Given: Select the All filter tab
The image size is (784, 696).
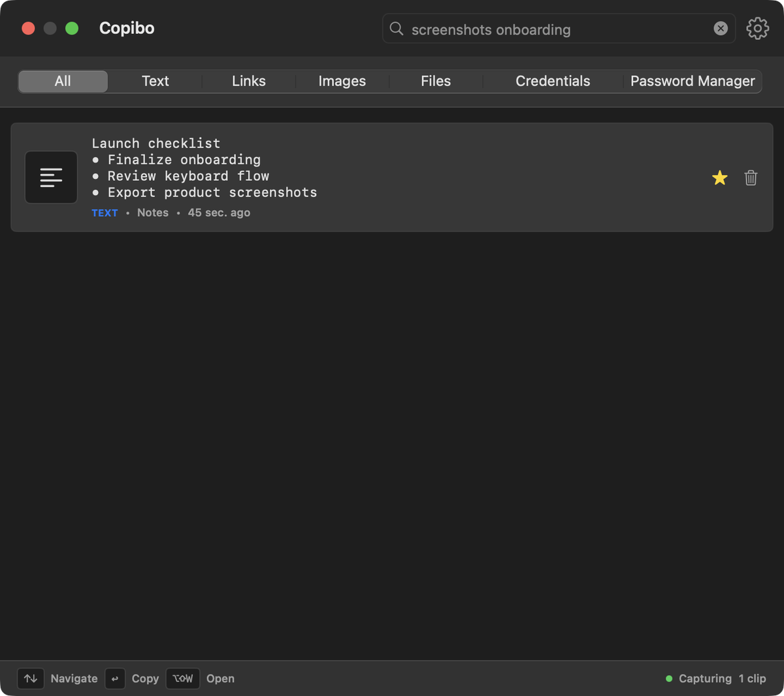Looking at the screenshot, I should click(x=63, y=81).
